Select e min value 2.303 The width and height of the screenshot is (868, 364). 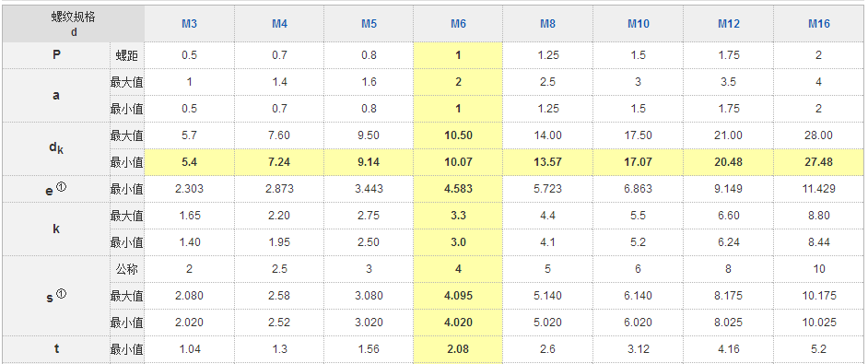click(x=189, y=189)
